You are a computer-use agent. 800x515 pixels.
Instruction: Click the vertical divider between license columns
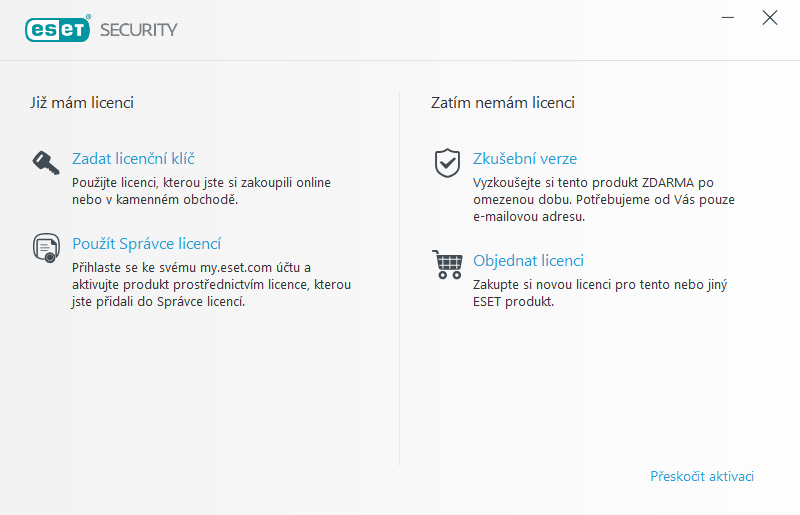[400, 280]
